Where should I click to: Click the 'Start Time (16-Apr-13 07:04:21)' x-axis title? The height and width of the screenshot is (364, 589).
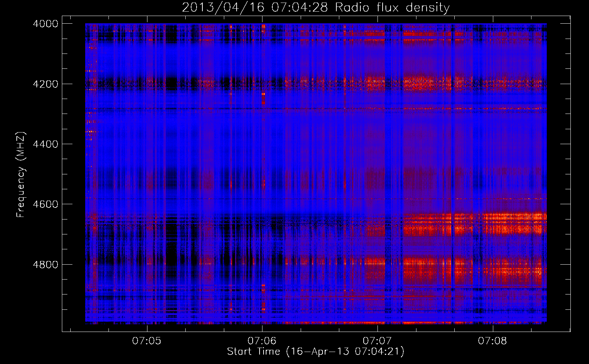tap(316, 352)
